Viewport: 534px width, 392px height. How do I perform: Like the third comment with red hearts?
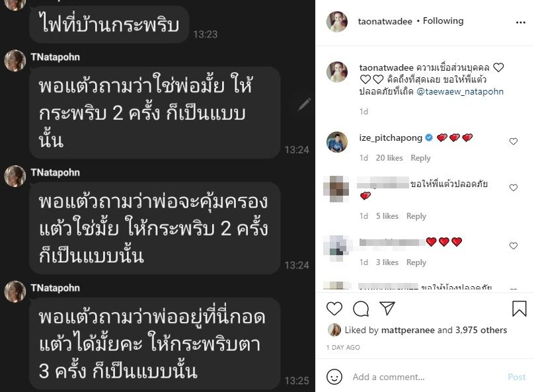[x=514, y=245]
